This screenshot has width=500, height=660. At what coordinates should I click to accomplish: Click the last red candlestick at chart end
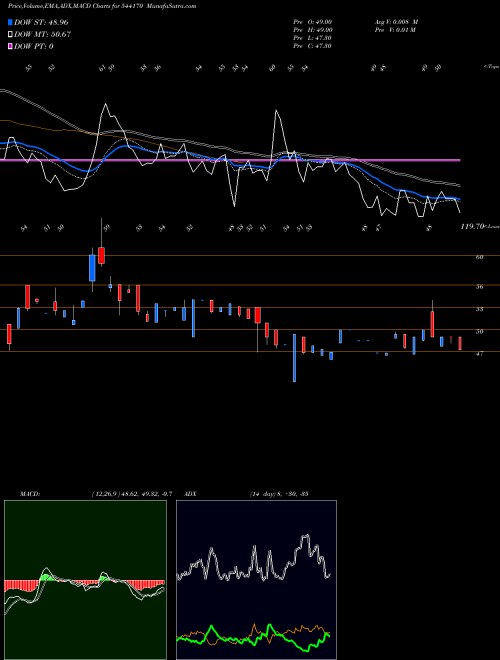[x=460, y=343]
